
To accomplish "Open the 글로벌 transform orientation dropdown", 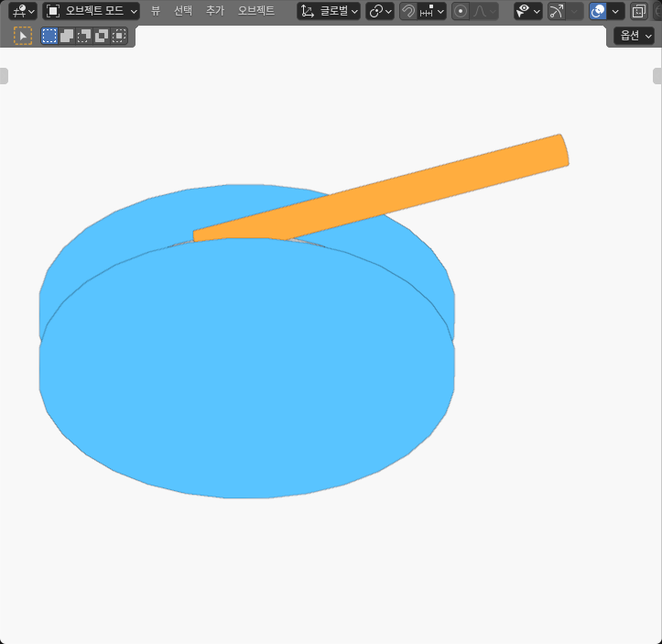I will coord(329,11).
